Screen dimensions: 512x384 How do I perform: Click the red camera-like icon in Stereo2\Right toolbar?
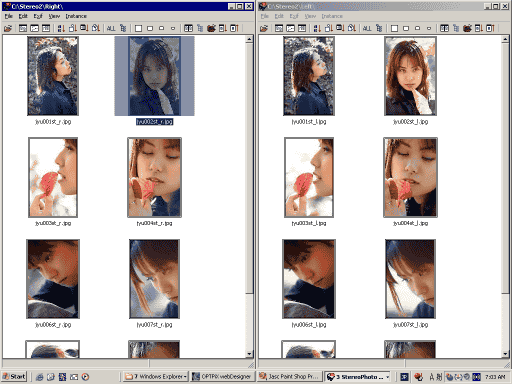(x=211, y=28)
